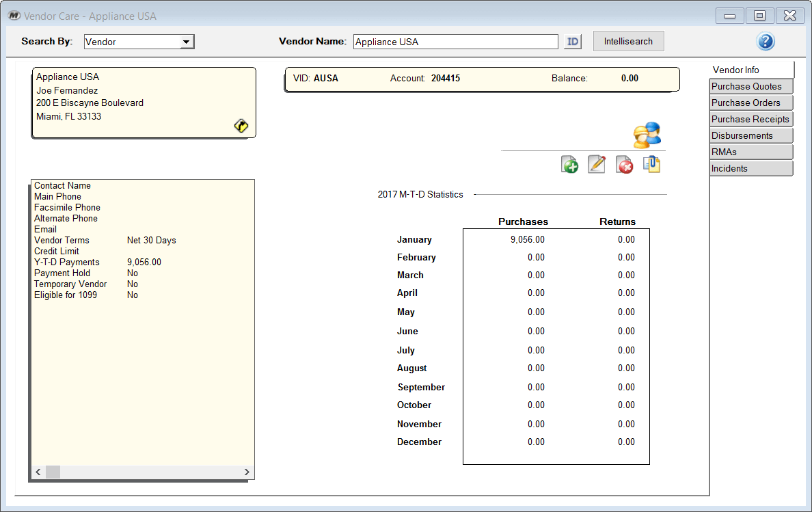
Task: Open help via the blue question mark
Action: click(766, 42)
